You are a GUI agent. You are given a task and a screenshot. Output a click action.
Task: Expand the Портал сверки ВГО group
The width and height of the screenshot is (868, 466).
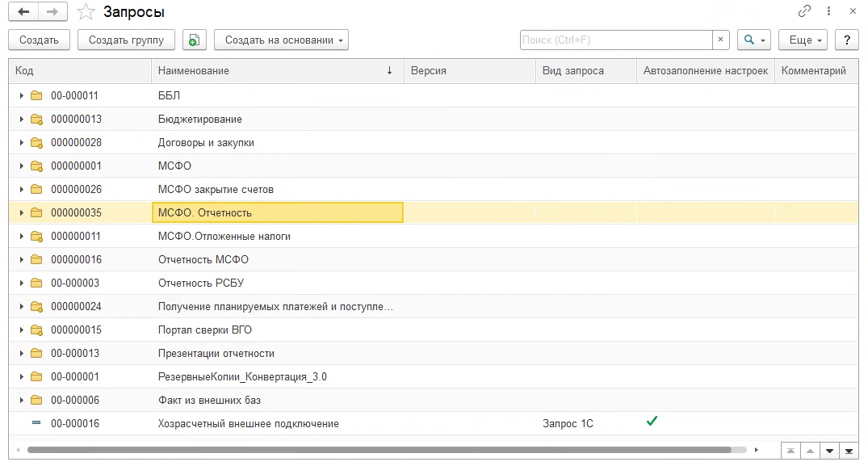point(21,330)
